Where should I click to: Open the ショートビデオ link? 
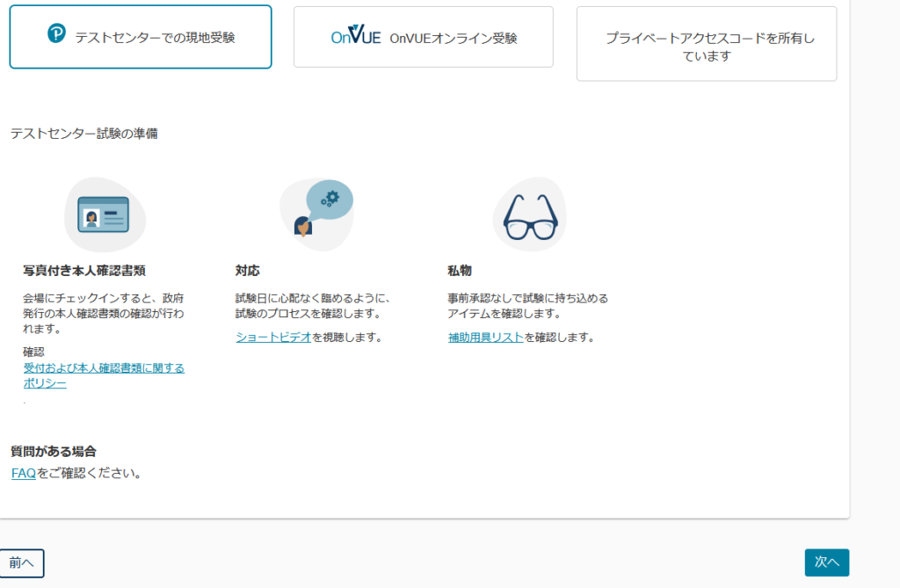[273, 337]
